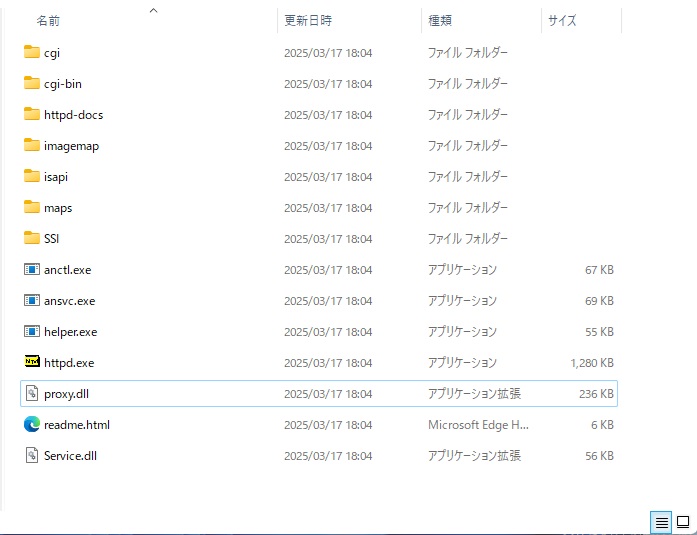Image resolution: width=697 pixels, height=535 pixels.
Task: Select the httpd.exe application icon
Action: [32, 362]
